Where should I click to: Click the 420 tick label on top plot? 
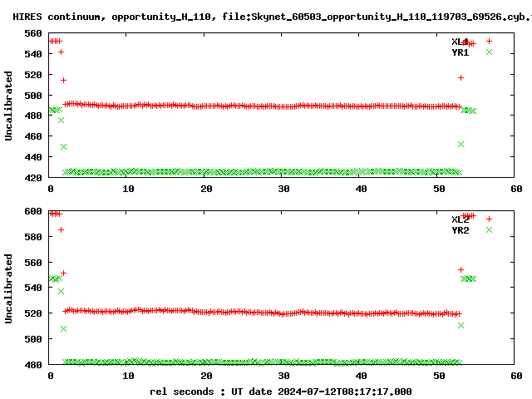point(33,177)
